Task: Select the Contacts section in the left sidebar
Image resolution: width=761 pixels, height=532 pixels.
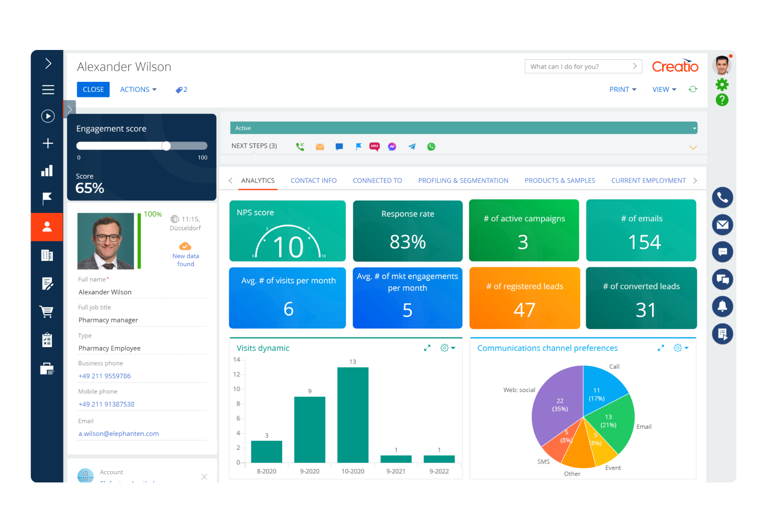Action: [47, 227]
